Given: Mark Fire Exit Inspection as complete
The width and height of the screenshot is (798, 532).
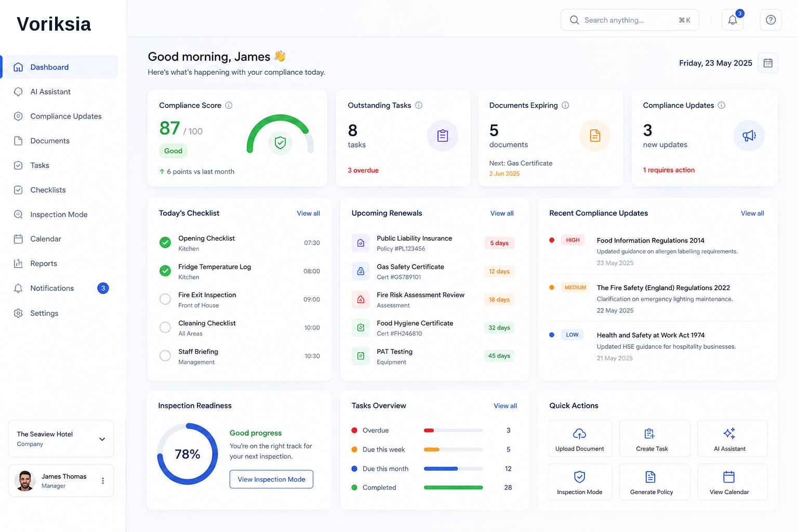Looking at the screenshot, I should [165, 299].
